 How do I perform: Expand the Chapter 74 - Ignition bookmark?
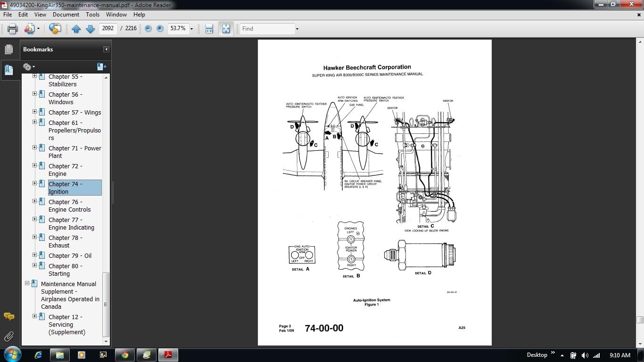coord(34,183)
